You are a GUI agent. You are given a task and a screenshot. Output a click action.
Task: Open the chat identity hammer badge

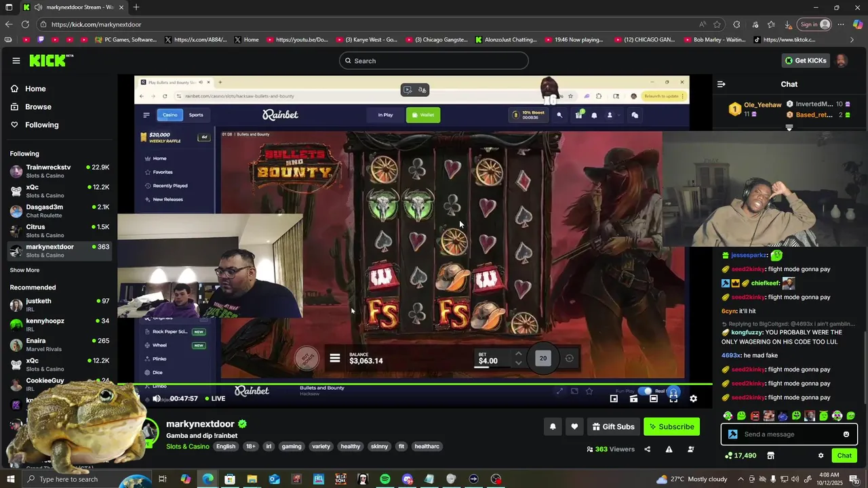[x=732, y=434]
